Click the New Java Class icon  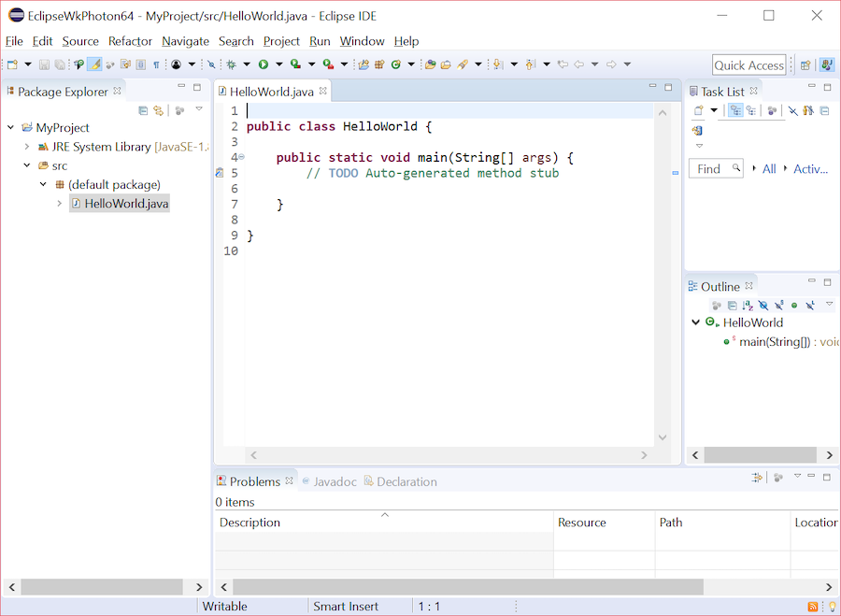tap(396, 64)
